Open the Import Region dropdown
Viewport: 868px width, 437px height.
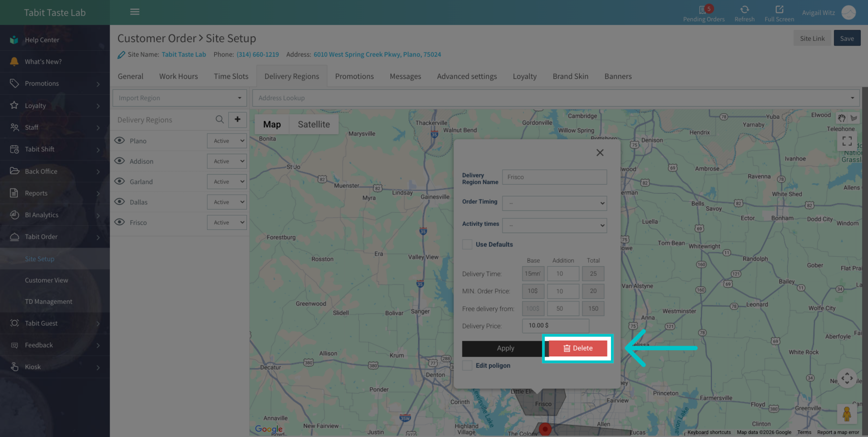[180, 98]
